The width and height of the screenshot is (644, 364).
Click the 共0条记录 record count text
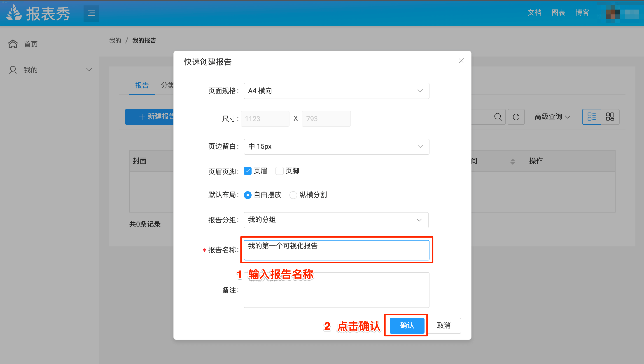tap(145, 224)
